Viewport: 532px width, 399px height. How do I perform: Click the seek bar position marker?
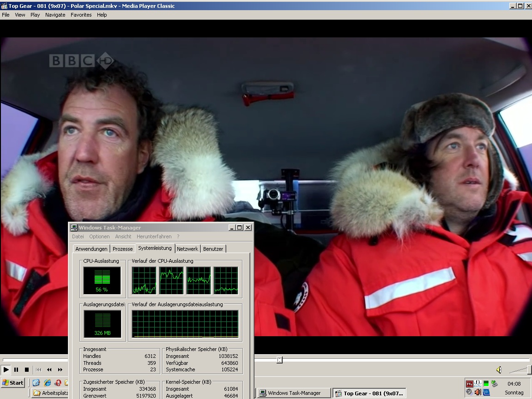pyautogui.click(x=279, y=360)
